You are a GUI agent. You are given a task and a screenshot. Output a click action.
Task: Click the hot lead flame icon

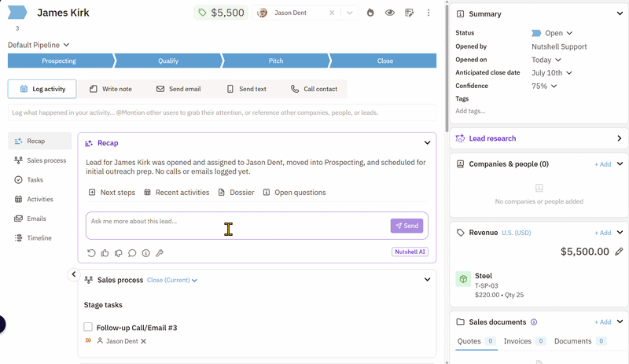[x=370, y=13]
